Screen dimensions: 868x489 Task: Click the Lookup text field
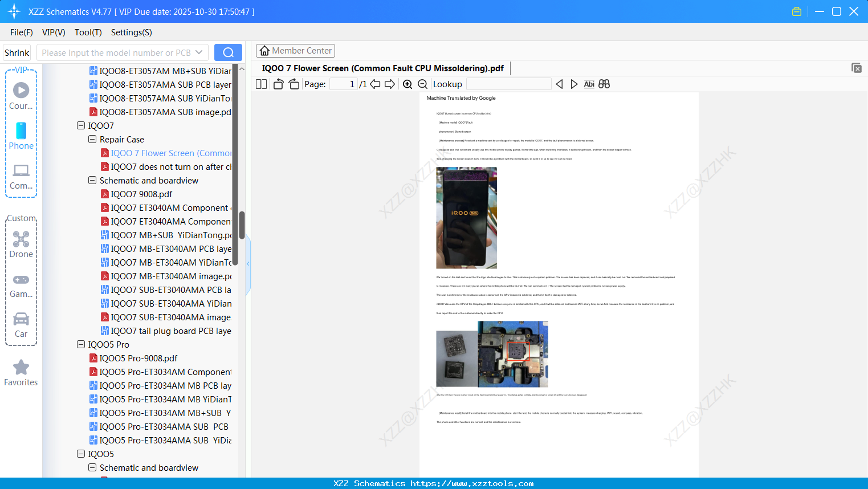508,84
